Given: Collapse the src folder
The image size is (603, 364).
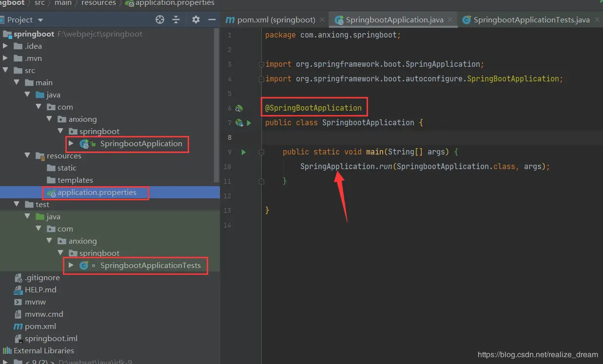Looking at the screenshot, I should click(6, 71).
